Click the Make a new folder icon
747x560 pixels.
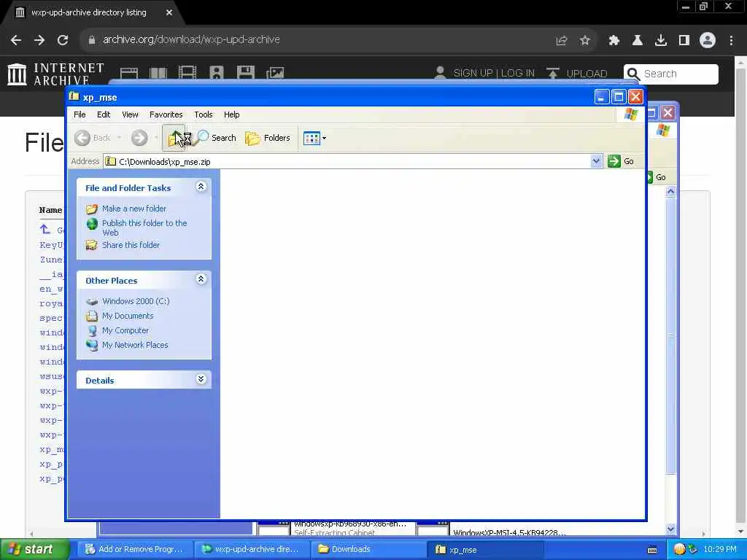(92, 209)
